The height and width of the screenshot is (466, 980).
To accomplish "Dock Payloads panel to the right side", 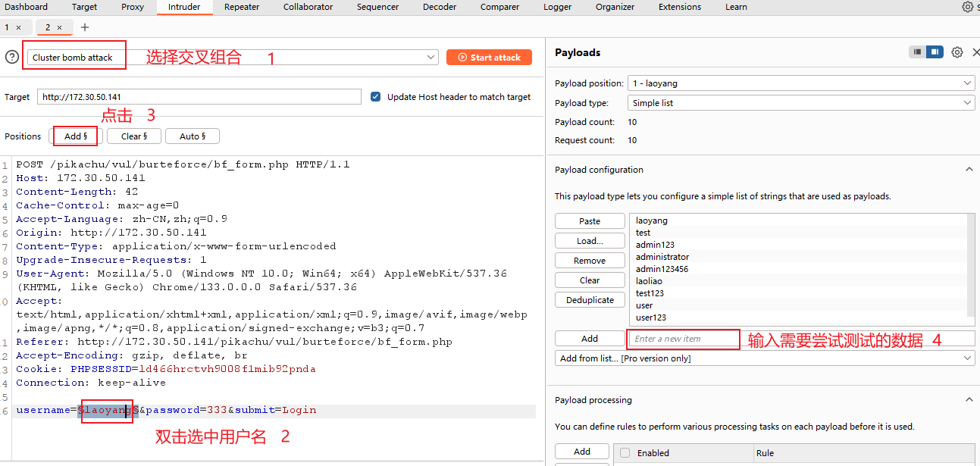I will 935,52.
